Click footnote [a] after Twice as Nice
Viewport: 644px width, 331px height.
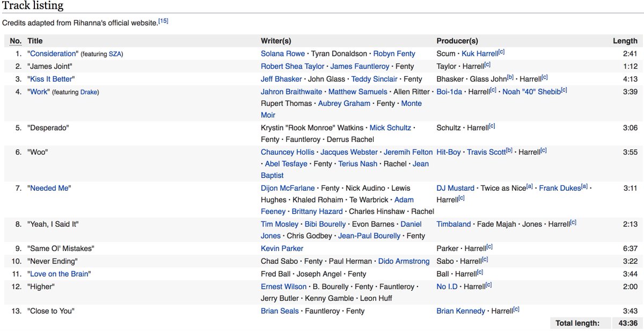tap(530, 186)
